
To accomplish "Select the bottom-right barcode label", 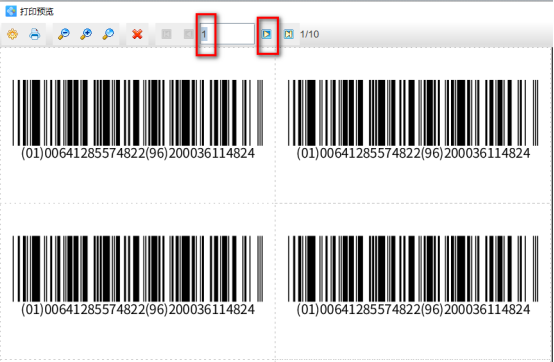I will pyautogui.click(x=413, y=276).
